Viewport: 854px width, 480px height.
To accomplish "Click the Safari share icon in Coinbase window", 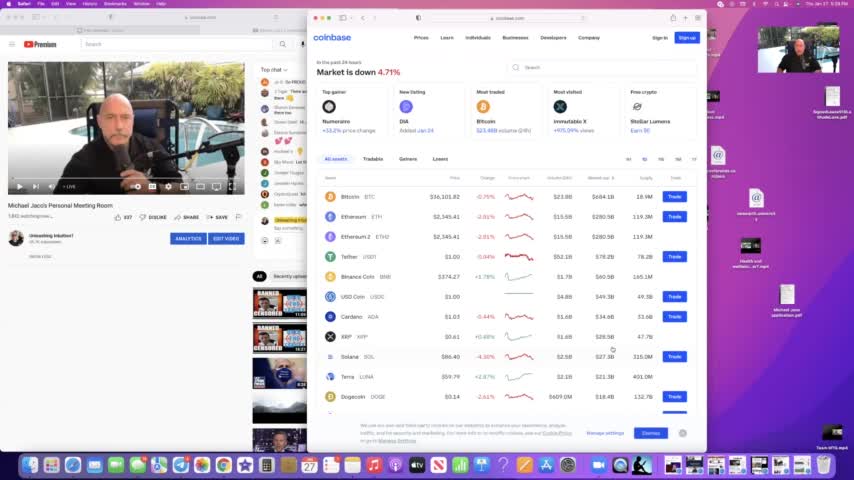I will (x=673, y=18).
